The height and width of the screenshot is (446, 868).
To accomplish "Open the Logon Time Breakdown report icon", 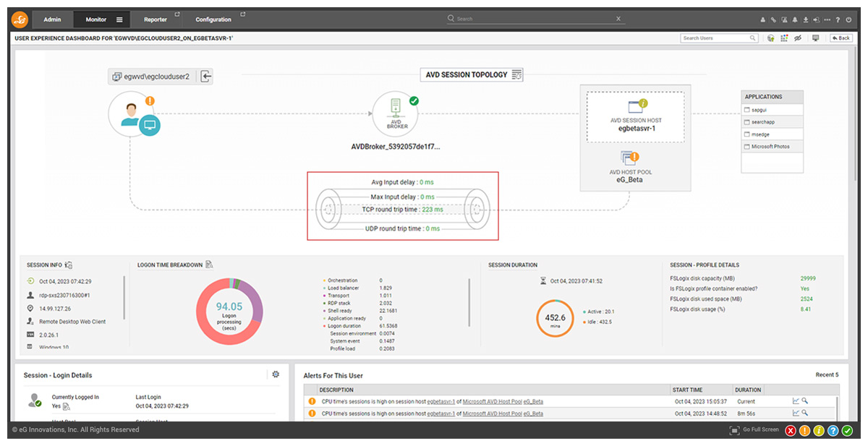I will pos(209,265).
